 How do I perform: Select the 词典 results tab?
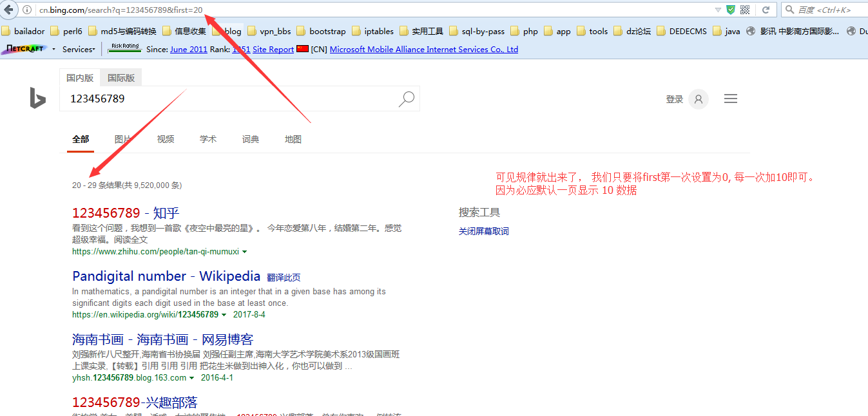(251, 139)
